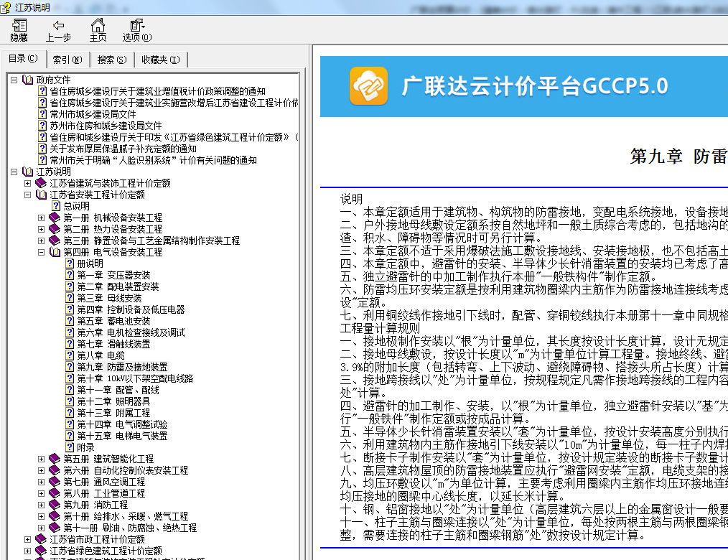Click the purple book icon of 江苏省市政工程计价定额
Screen dimensions: 728x560
tap(42, 539)
